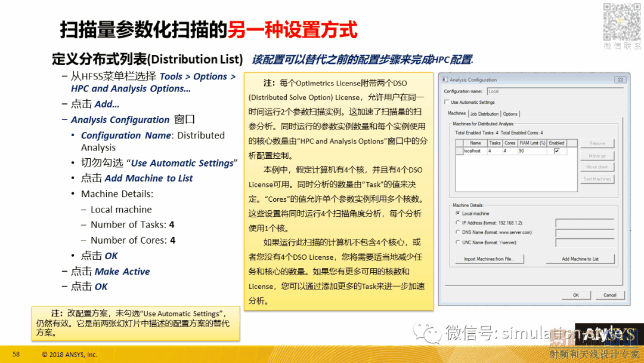This screenshot has height=363, width=644.
Task: Click the IP Address input field
Action: pyautogui.click(x=585, y=223)
